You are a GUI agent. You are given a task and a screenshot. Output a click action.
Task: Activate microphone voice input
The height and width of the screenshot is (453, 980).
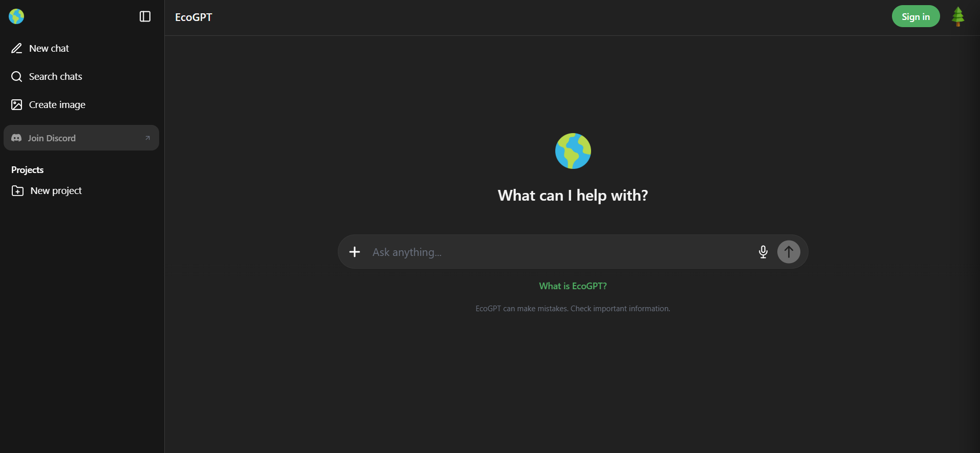763,252
